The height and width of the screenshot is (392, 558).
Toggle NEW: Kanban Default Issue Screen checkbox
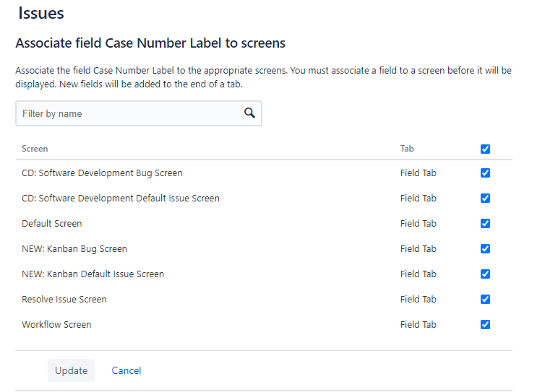(485, 274)
